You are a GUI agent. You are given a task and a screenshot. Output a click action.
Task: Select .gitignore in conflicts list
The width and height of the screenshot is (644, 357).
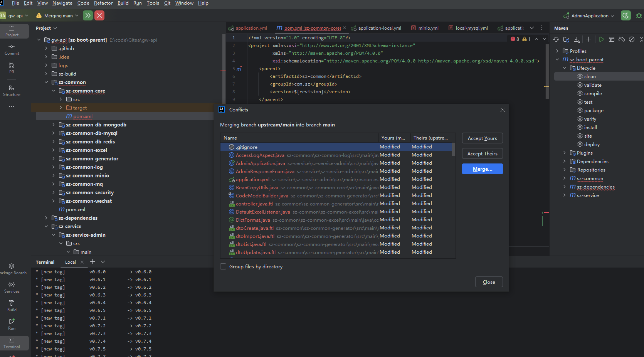pos(336,147)
